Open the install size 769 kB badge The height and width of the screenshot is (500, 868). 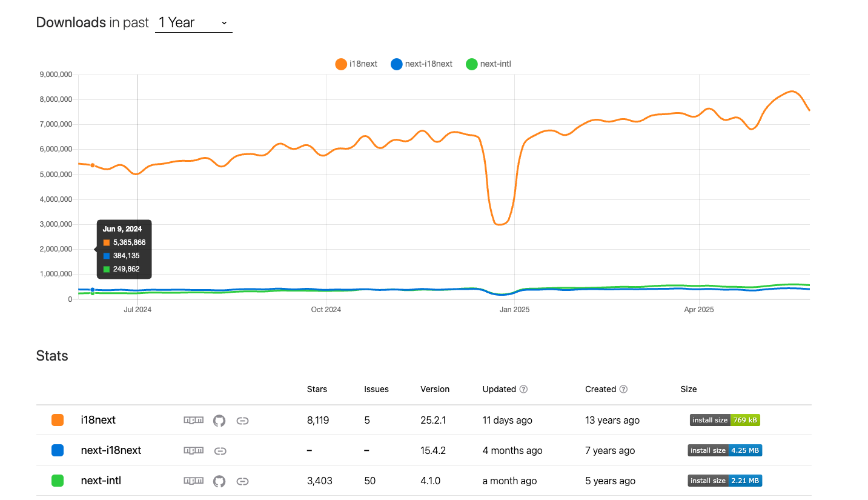(724, 420)
